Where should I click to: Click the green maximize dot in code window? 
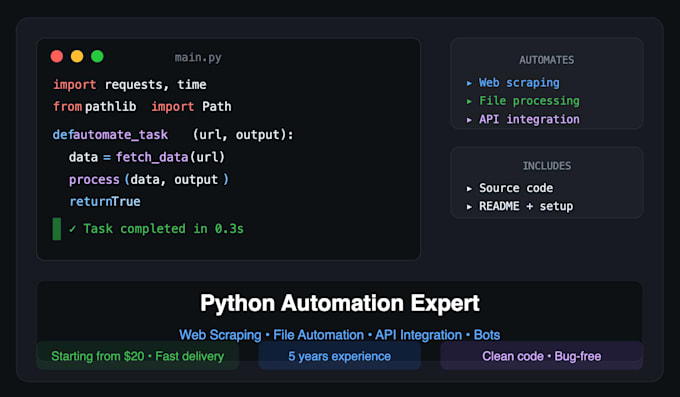(97, 56)
